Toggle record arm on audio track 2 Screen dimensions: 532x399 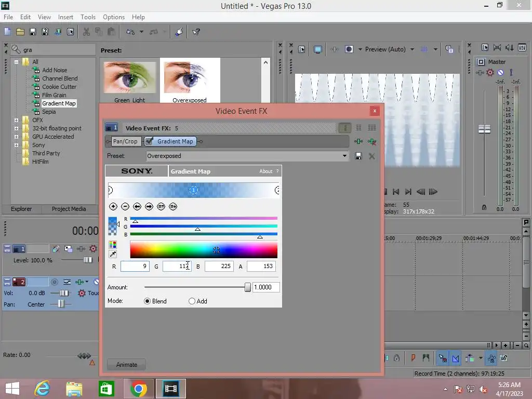click(54, 282)
